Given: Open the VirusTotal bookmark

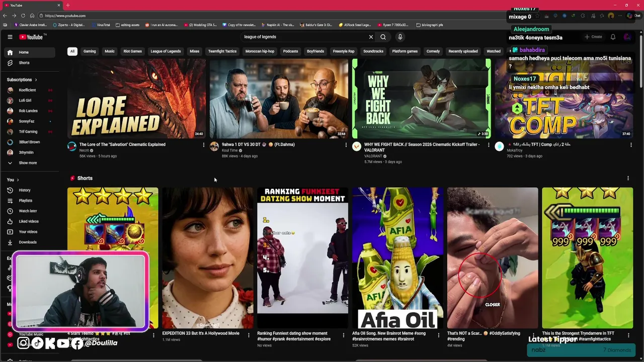Looking at the screenshot, I should [101, 25].
